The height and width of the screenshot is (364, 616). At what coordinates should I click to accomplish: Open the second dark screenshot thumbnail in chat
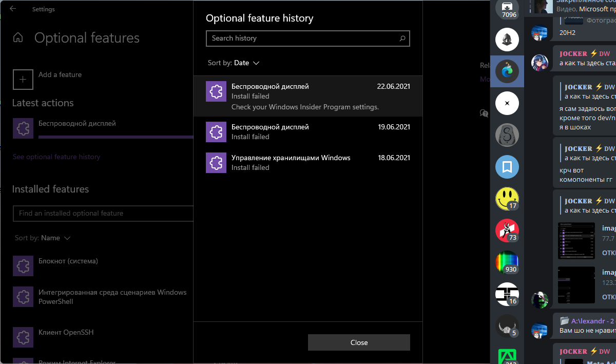pyautogui.click(x=576, y=284)
